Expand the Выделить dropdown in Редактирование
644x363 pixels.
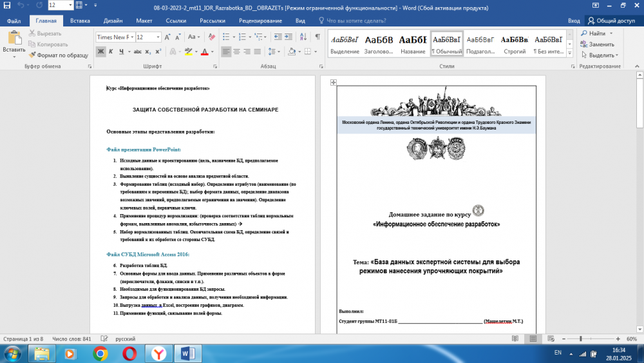600,55
